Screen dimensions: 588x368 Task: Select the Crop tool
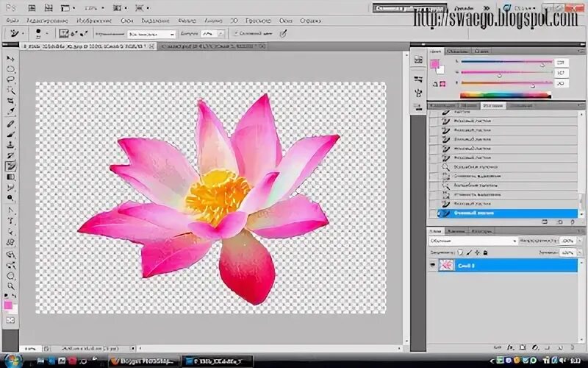tap(10, 101)
